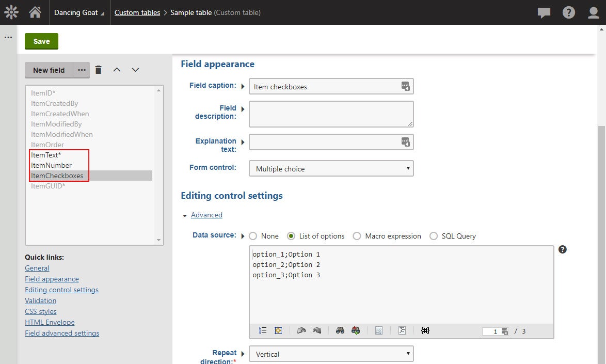
Task: Click the field list scroll up arrow
Action: pos(158,90)
